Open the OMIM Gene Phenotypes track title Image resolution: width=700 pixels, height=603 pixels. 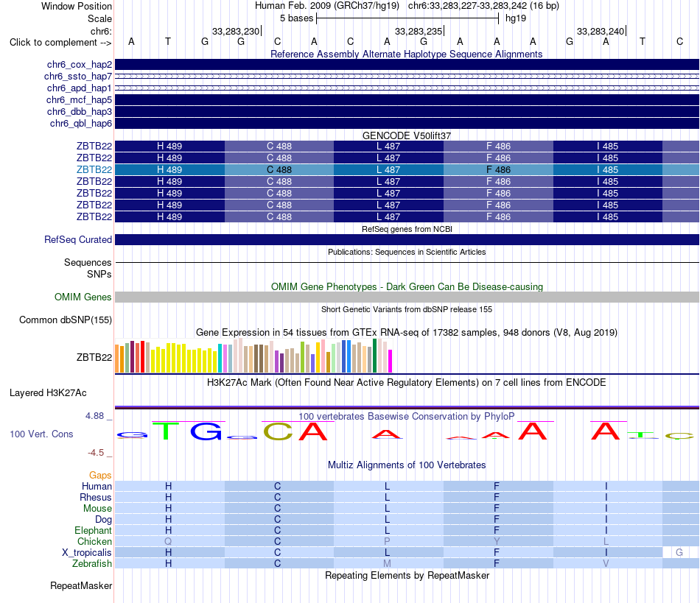point(407,287)
